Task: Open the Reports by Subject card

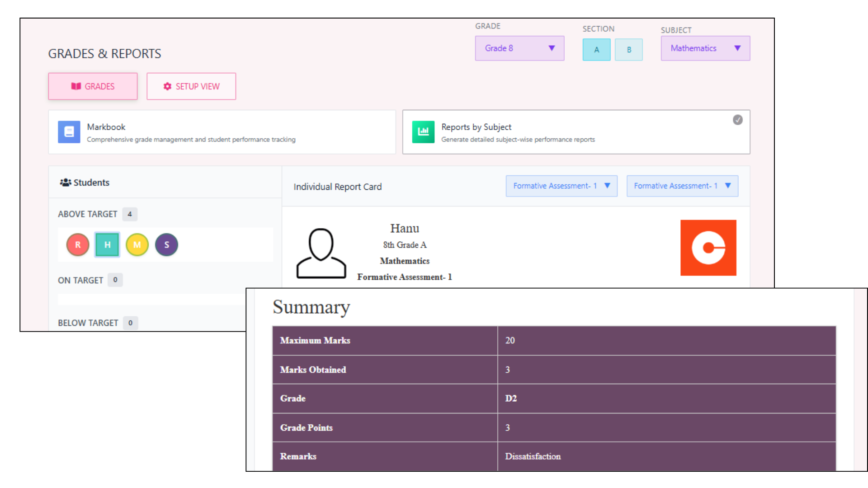Action: point(576,132)
